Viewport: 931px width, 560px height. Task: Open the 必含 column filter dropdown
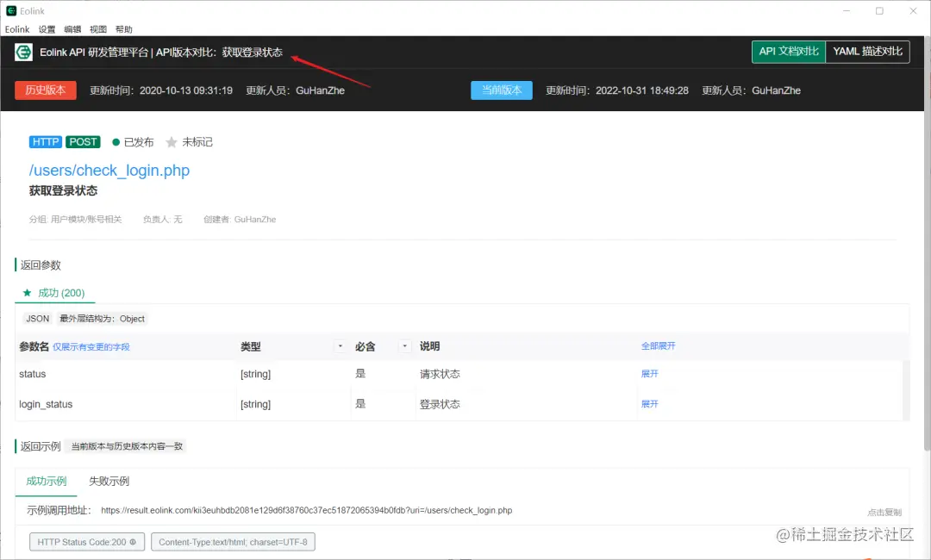coord(405,345)
